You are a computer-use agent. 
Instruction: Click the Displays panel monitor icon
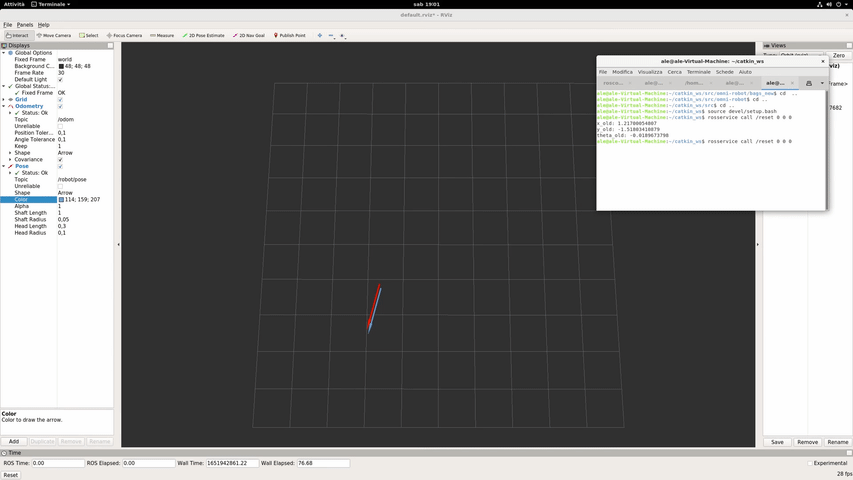pyautogui.click(x=4, y=46)
